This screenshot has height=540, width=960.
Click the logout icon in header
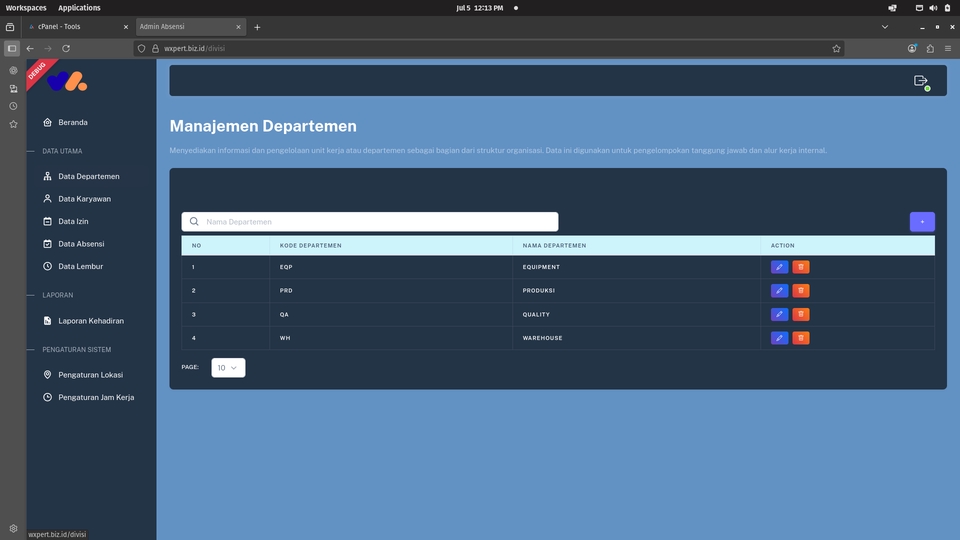[921, 81]
